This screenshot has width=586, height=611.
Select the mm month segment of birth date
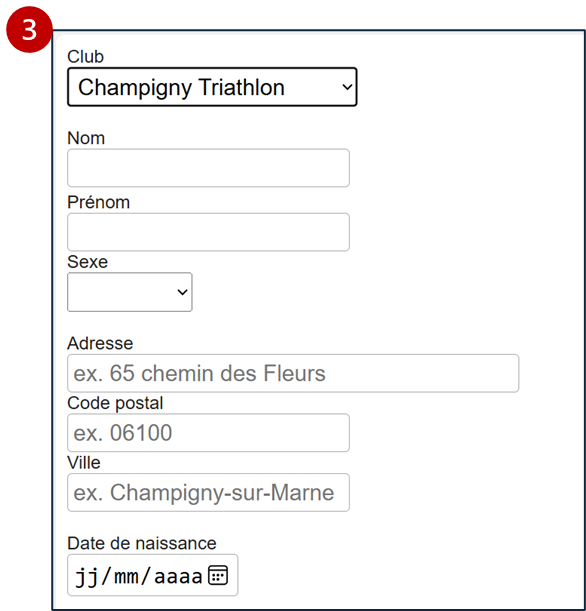pyautogui.click(x=126, y=576)
